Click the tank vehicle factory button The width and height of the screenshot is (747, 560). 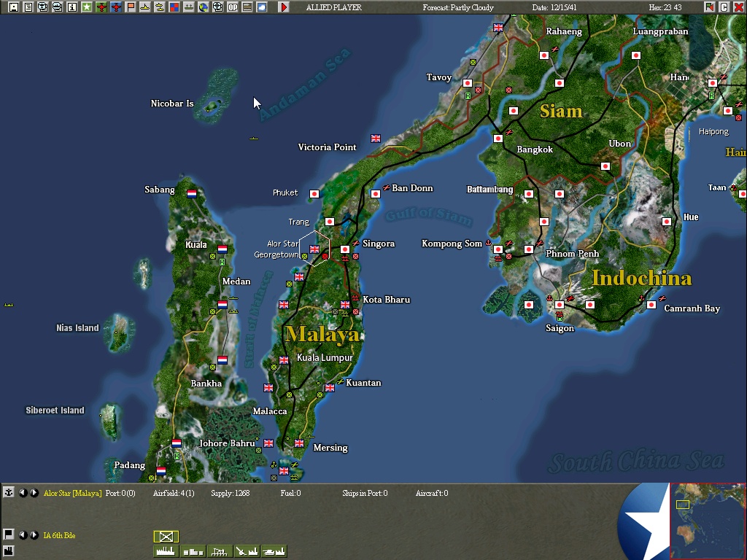(x=274, y=551)
